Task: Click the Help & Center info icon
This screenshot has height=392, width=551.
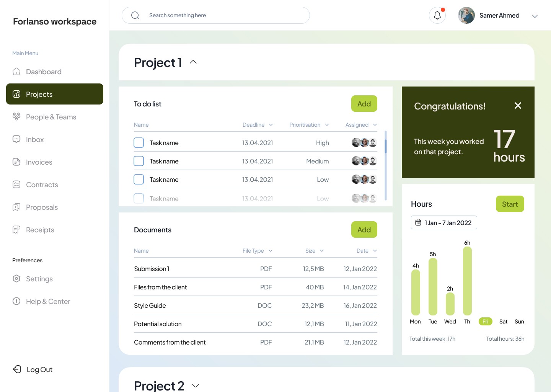Action: pos(16,301)
